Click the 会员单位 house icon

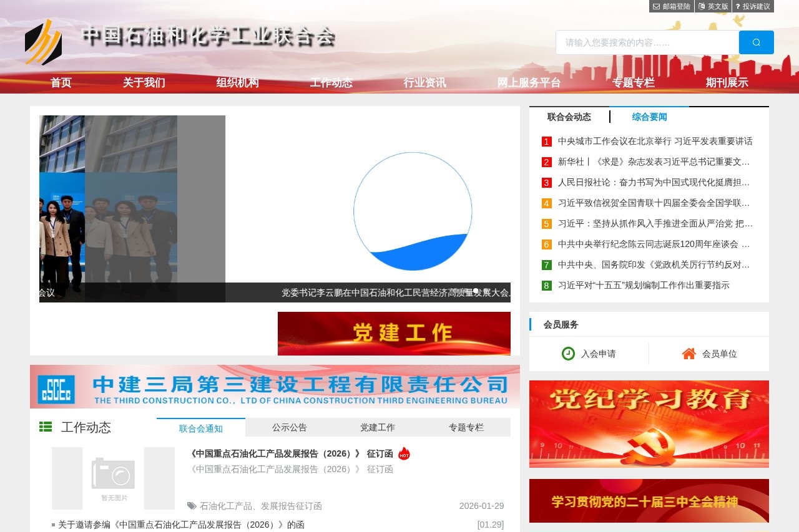click(x=689, y=354)
